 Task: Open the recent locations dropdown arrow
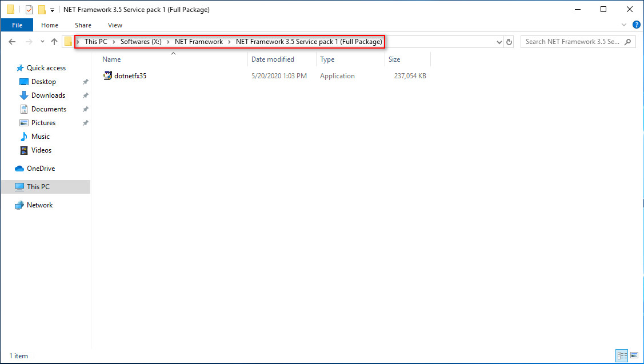click(42, 42)
